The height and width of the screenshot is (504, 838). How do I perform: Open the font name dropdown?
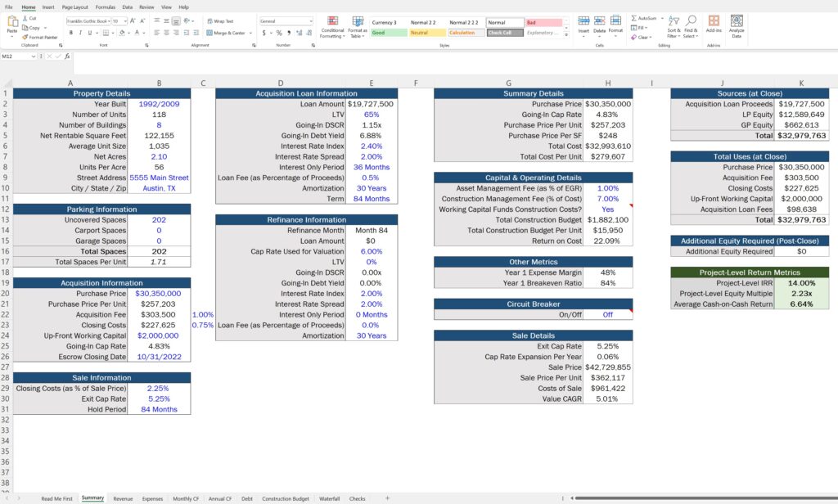pos(110,21)
